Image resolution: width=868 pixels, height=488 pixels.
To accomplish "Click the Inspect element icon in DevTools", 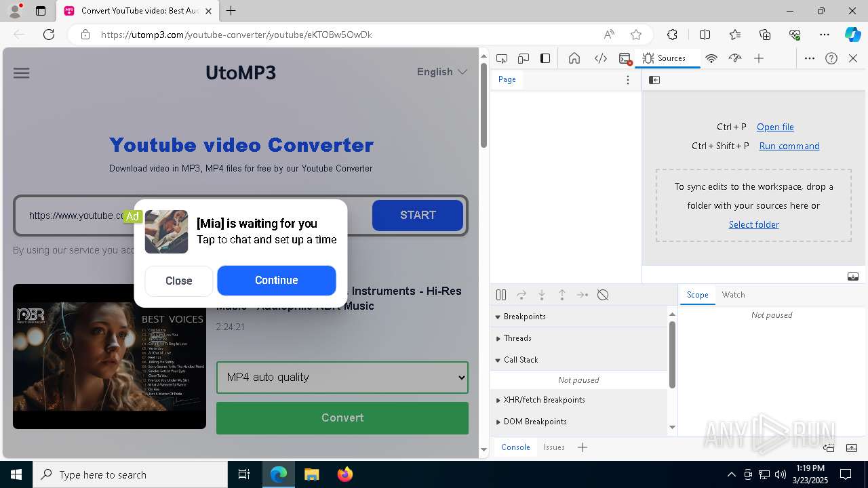I will (502, 58).
